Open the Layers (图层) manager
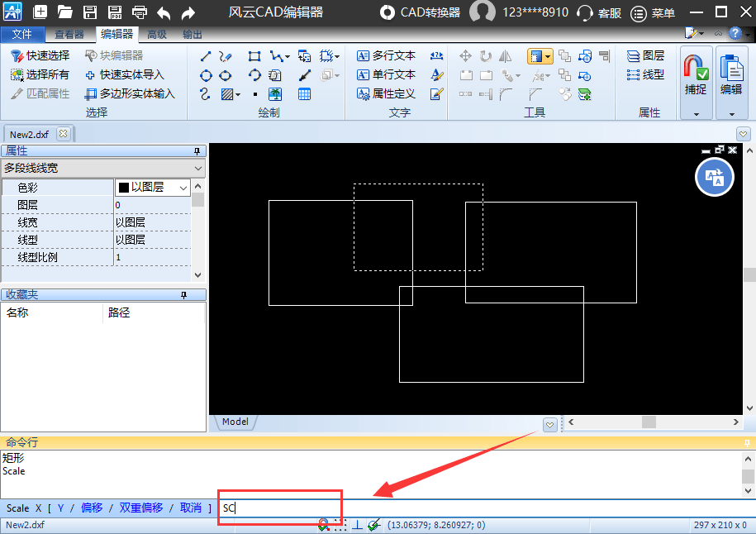 pyautogui.click(x=645, y=55)
